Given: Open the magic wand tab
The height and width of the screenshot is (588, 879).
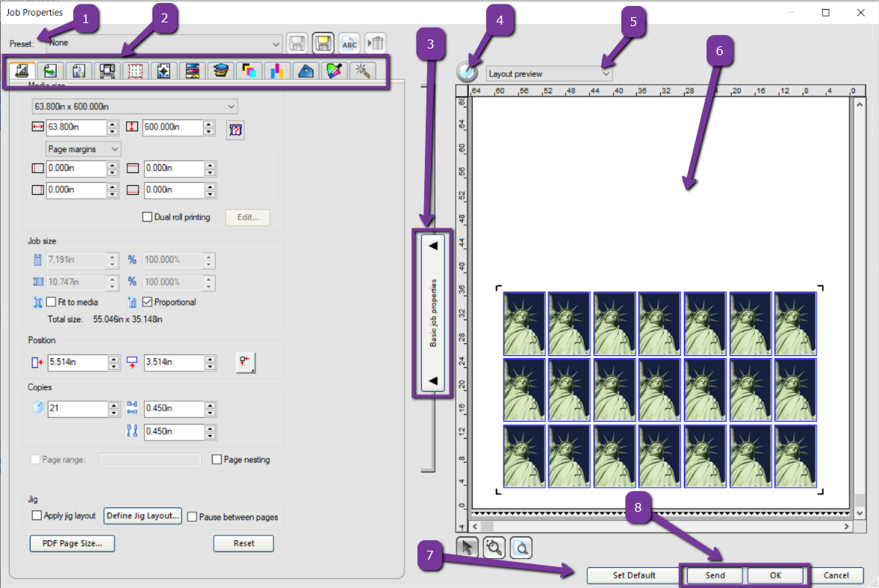Looking at the screenshot, I should 363,71.
